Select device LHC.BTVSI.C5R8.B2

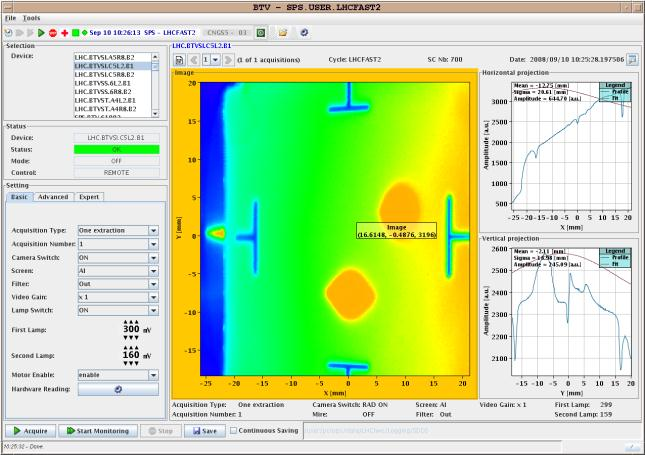pos(112,74)
